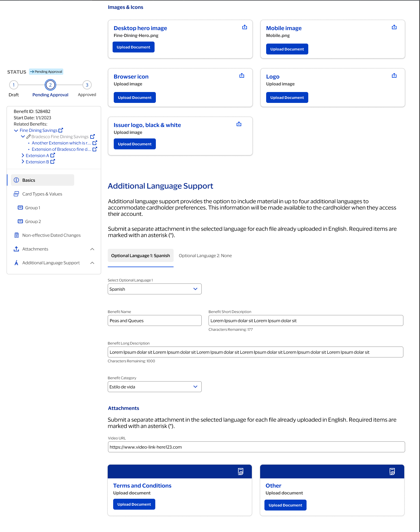
Task: Click share icon on Mobile image card
Action: coord(394,27)
